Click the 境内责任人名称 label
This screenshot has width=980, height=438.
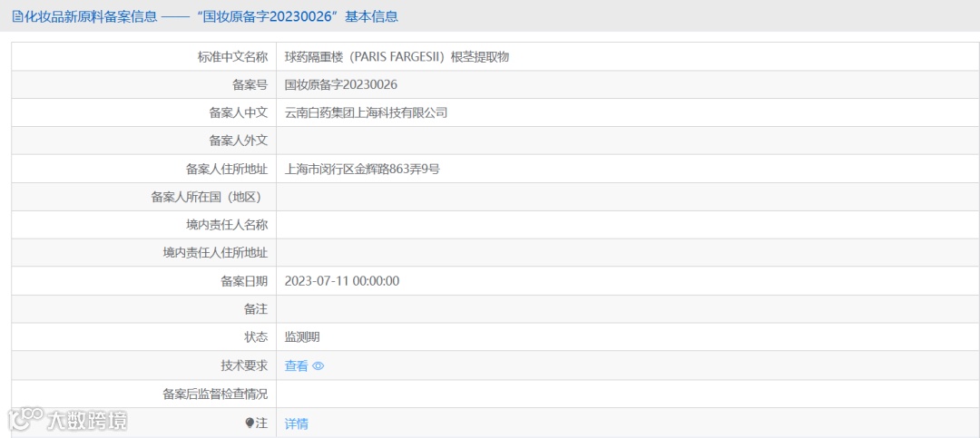point(227,225)
